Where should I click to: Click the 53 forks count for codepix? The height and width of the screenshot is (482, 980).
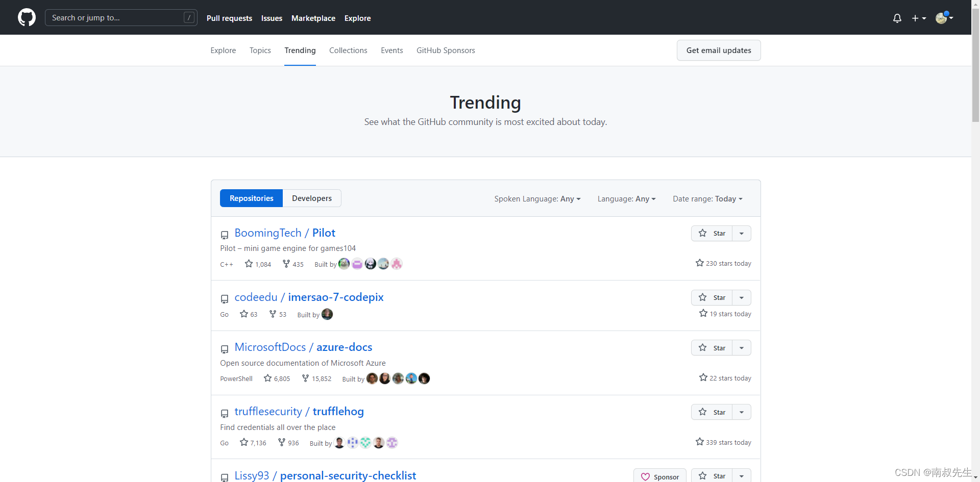pos(278,314)
